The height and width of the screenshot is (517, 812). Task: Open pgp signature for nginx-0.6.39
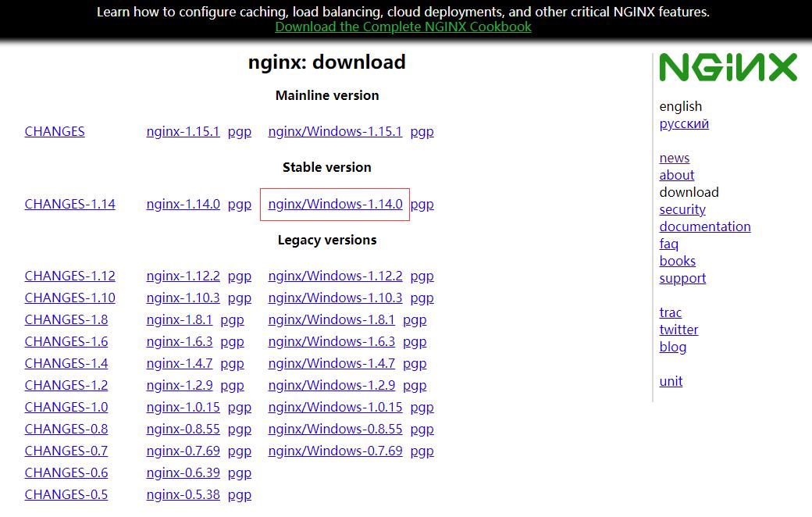coord(239,473)
